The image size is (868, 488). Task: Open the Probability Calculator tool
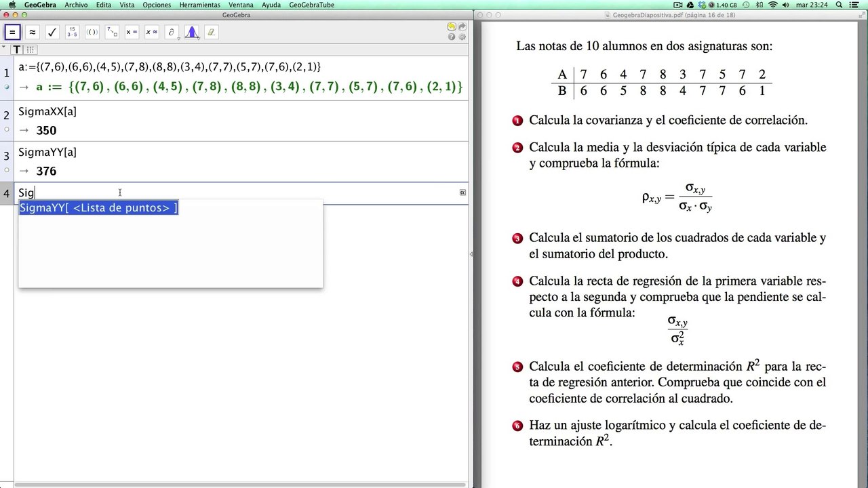(x=191, y=32)
